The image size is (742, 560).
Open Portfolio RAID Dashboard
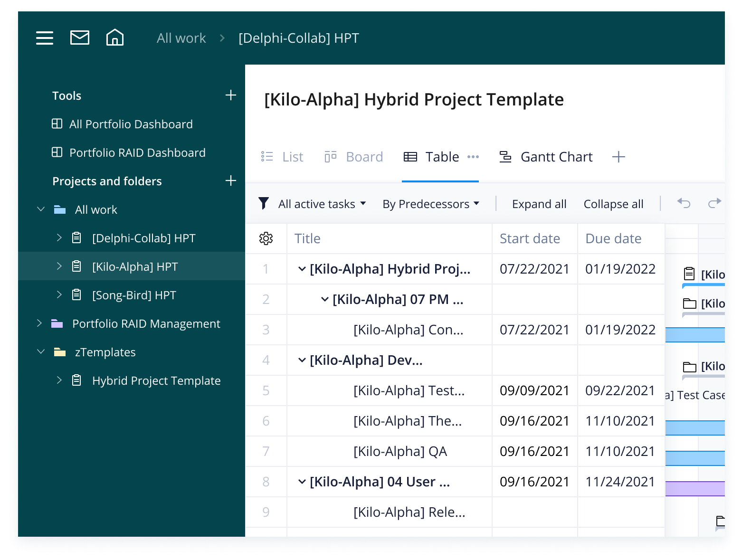coord(137,152)
